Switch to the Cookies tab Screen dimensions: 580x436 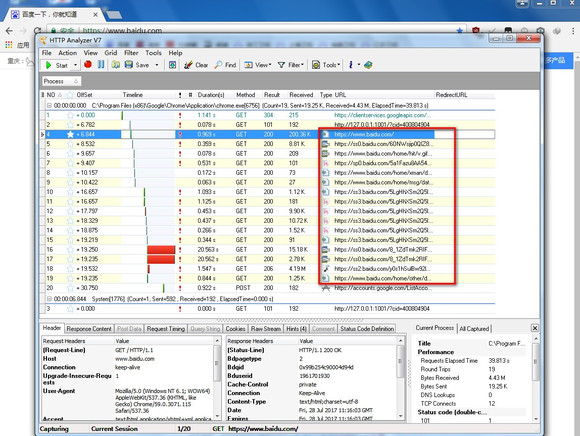[x=235, y=329]
